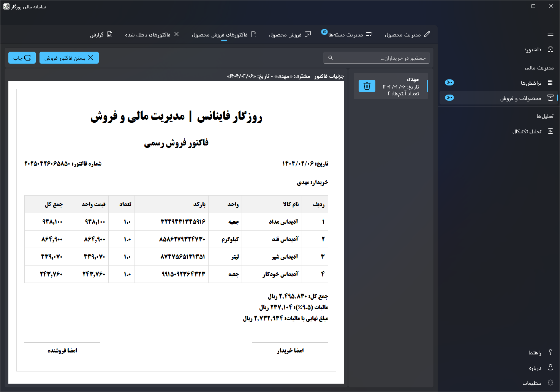This screenshot has width=560, height=392.
Task: Click the invoice number ۲۰۲۵۰۴۲۶۰۶۵۸۵۰
Action: 47,164
